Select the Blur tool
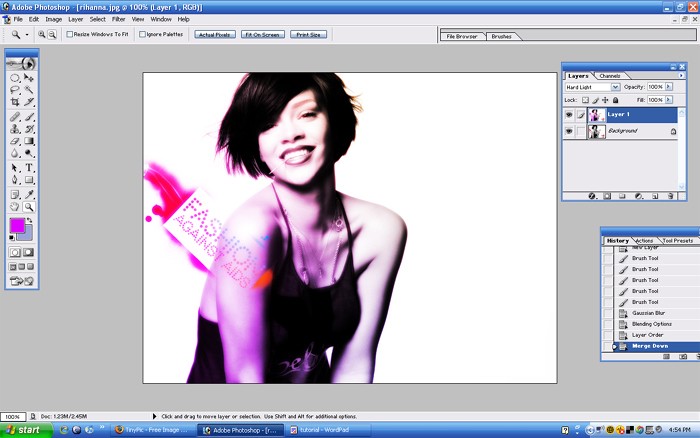Screen dimensions: 700x438 pos(15,153)
